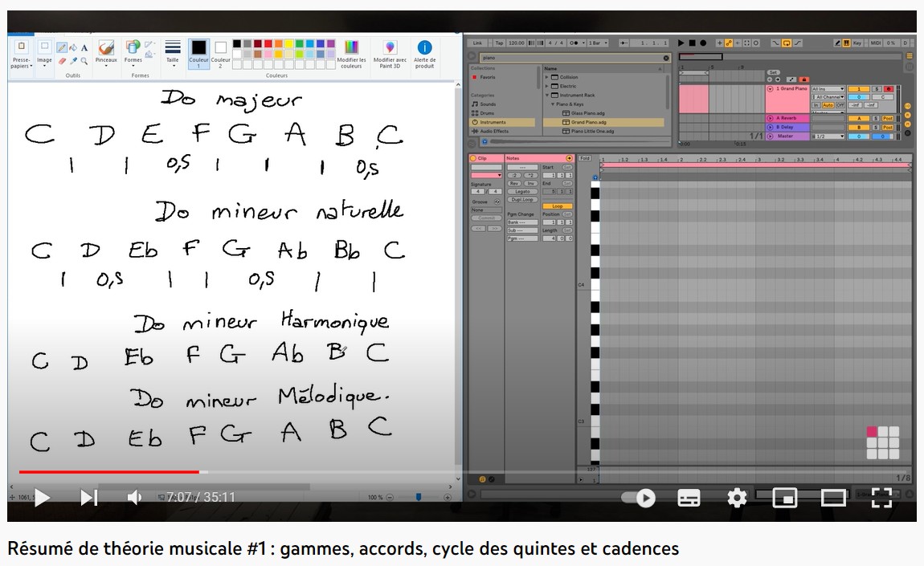Screen dimensions: 924x566
Task: Toggle YouTube subtitles
Action: [x=689, y=498]
